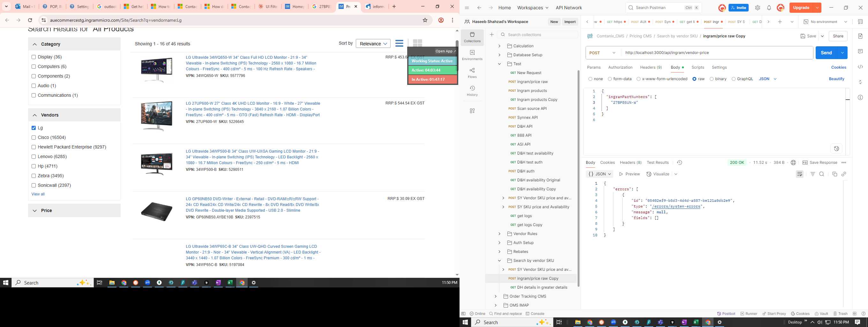868x327 pixels.
Task: Open Collections sidebar in Postman
Action: pos(472,37)
